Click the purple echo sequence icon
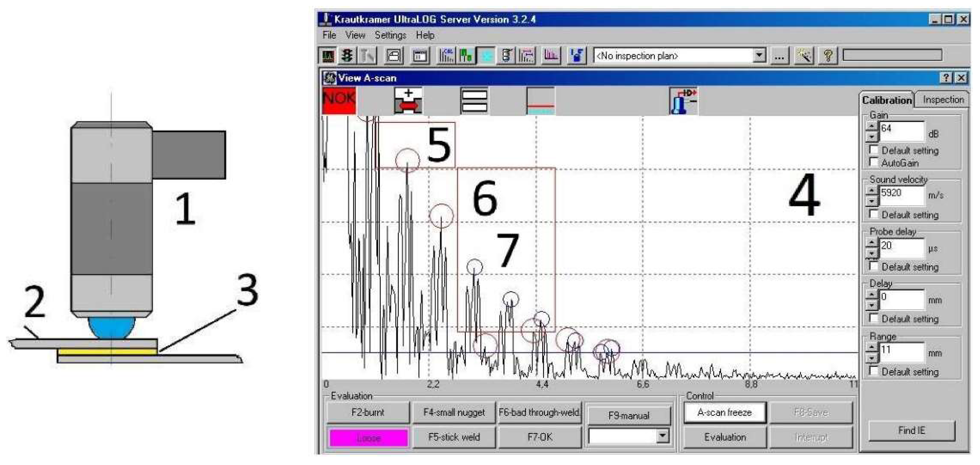This screenshot has width=980, height=465. tap(551, 56)
